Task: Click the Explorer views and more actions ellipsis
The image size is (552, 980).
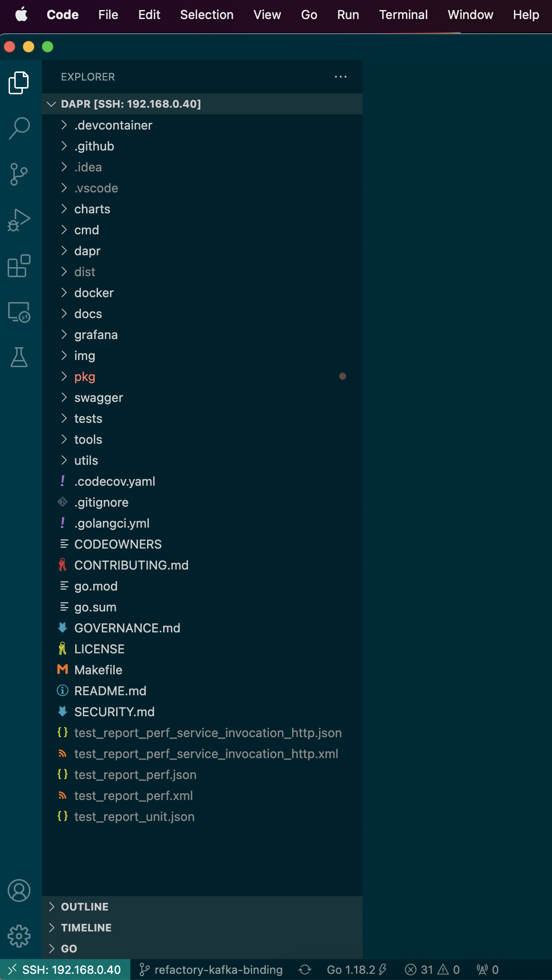Action: point(341,77)
